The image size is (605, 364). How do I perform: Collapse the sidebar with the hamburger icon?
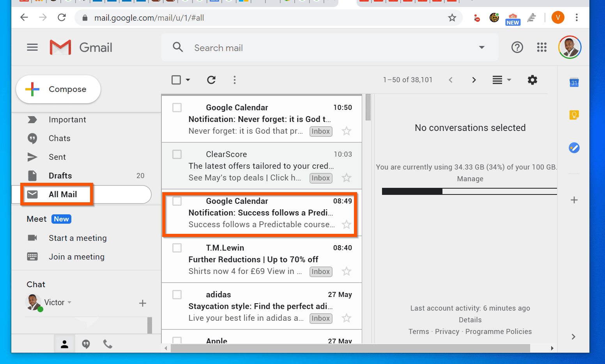point(32,47)
